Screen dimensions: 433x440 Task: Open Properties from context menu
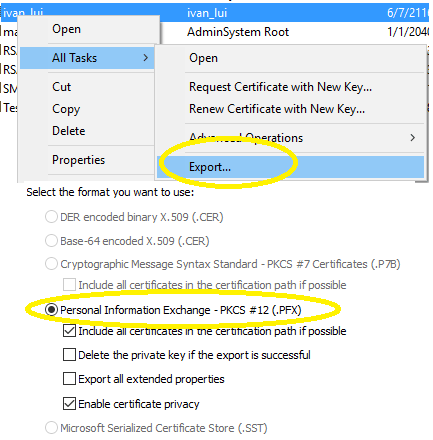click(x=78, y=160)
